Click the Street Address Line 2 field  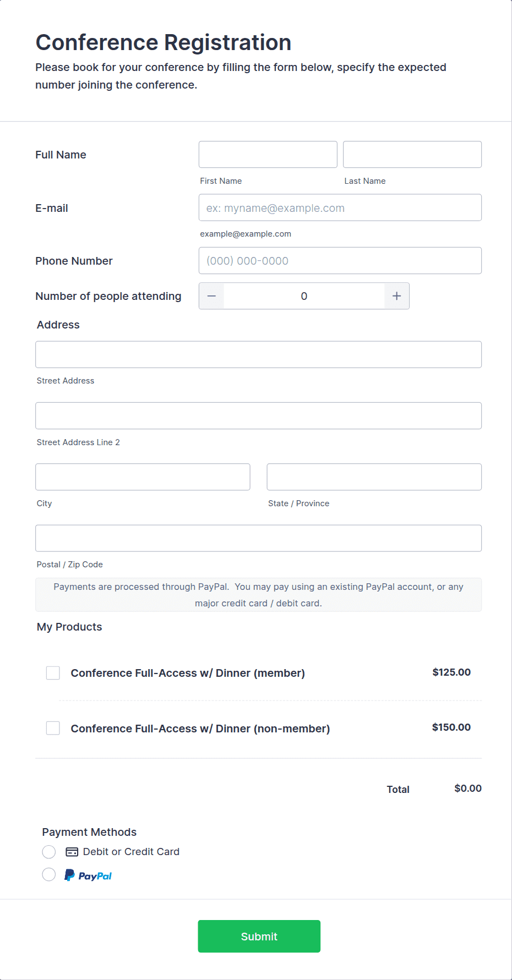(x=258, y=415)
